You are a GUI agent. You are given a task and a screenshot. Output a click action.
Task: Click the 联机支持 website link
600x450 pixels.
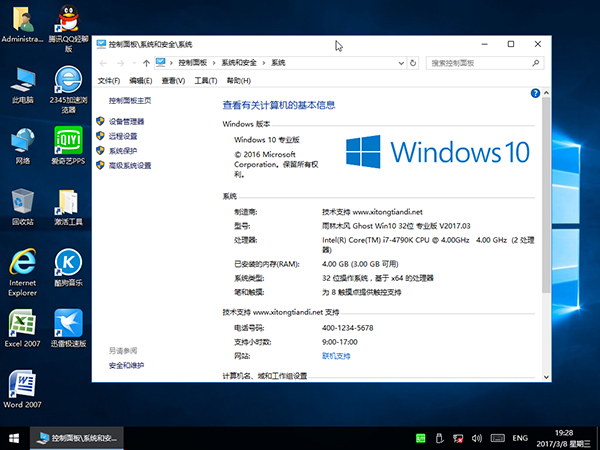[336, 355]
